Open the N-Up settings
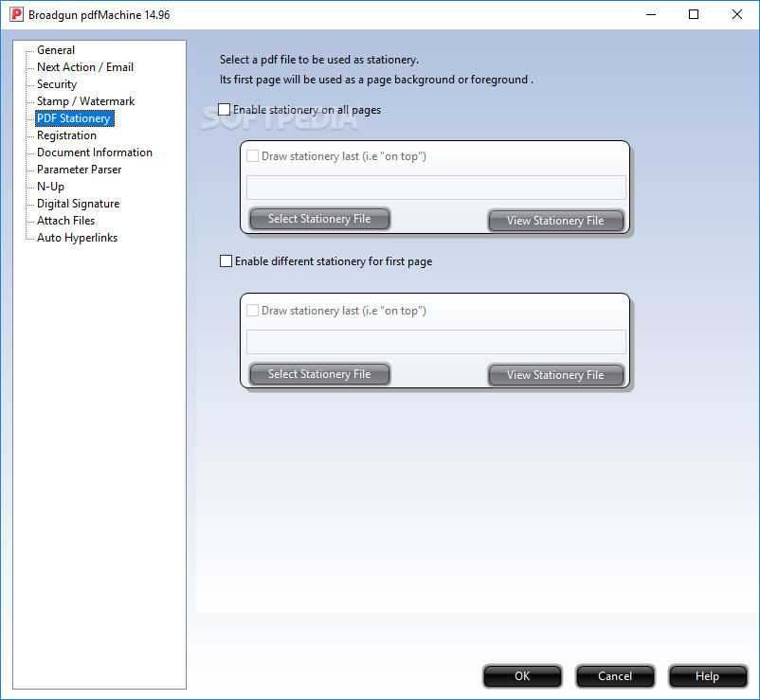760x700 pixels. tap(50, 187)
